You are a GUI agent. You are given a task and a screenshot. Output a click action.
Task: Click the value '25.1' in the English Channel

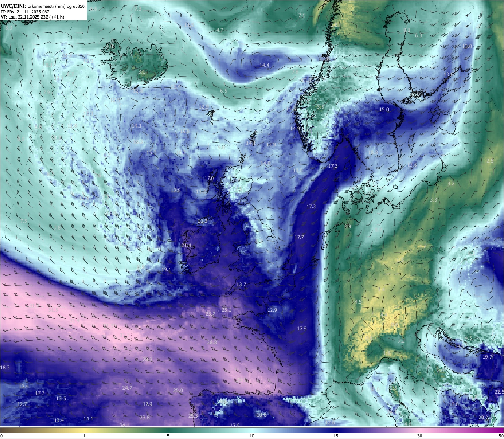[x=226, y=310]
